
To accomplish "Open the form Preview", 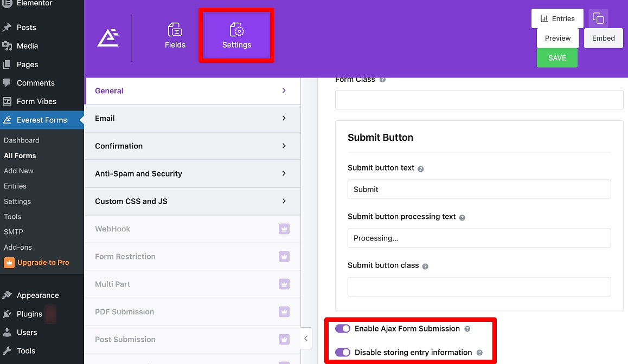I will tap(557, 38).
